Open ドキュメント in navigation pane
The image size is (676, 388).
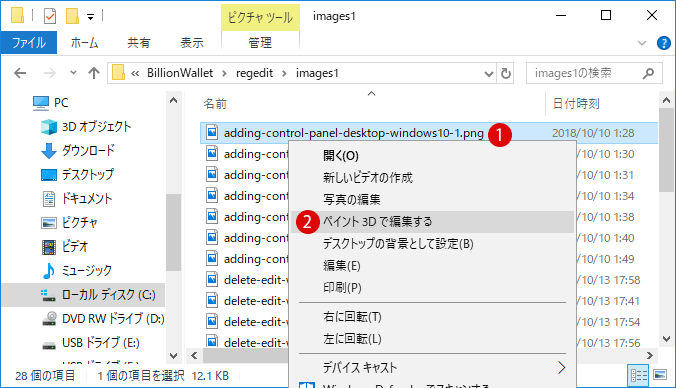77,198
